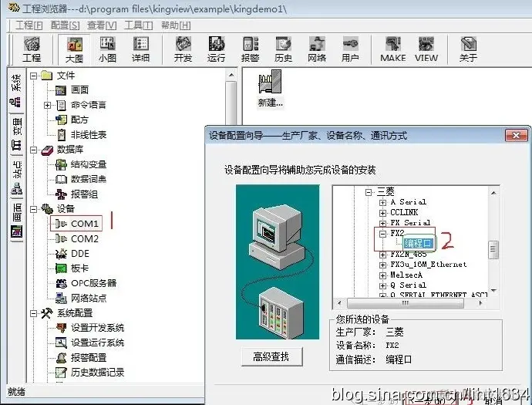Viewport: 532px width, 405px height.
Task: Expand the 命令语言 node
Action: pyautogui.click(x=47, y=105)
